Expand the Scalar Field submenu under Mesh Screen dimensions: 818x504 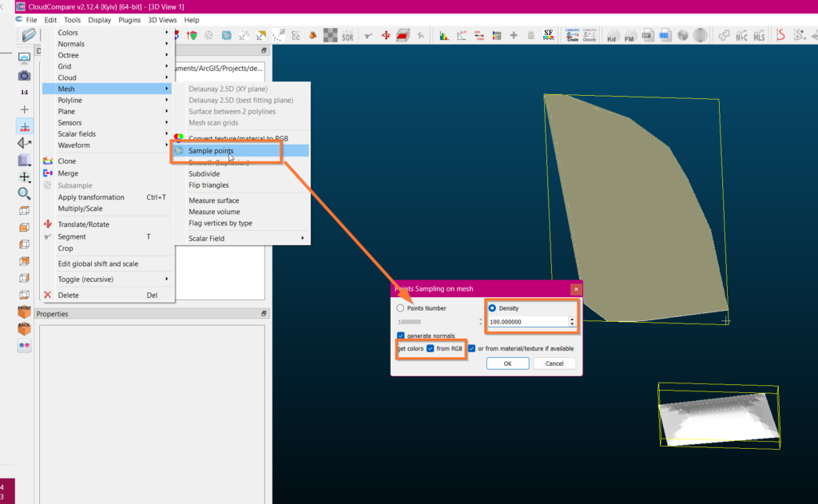pos(241,239)
